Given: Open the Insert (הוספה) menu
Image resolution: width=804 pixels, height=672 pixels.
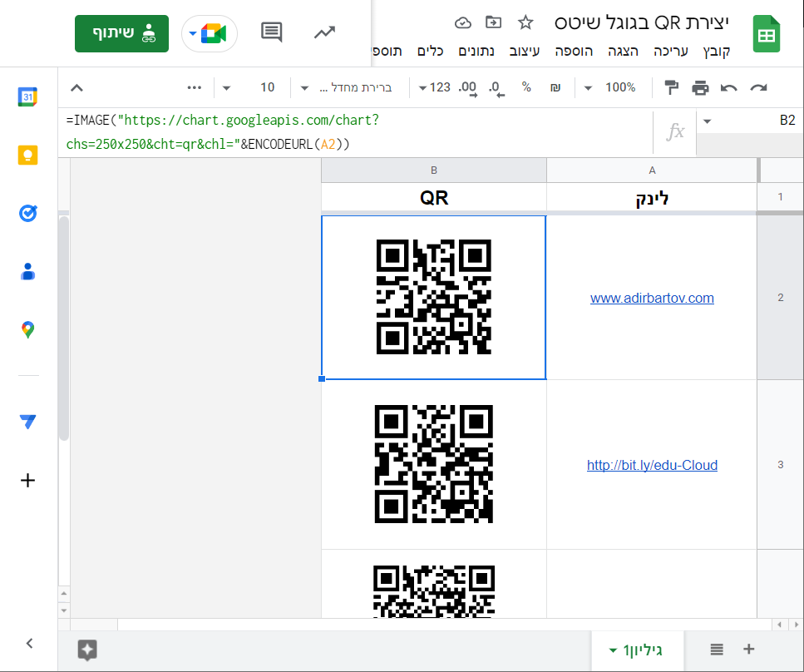Looking at the screenshot, I should click(574, 51).
